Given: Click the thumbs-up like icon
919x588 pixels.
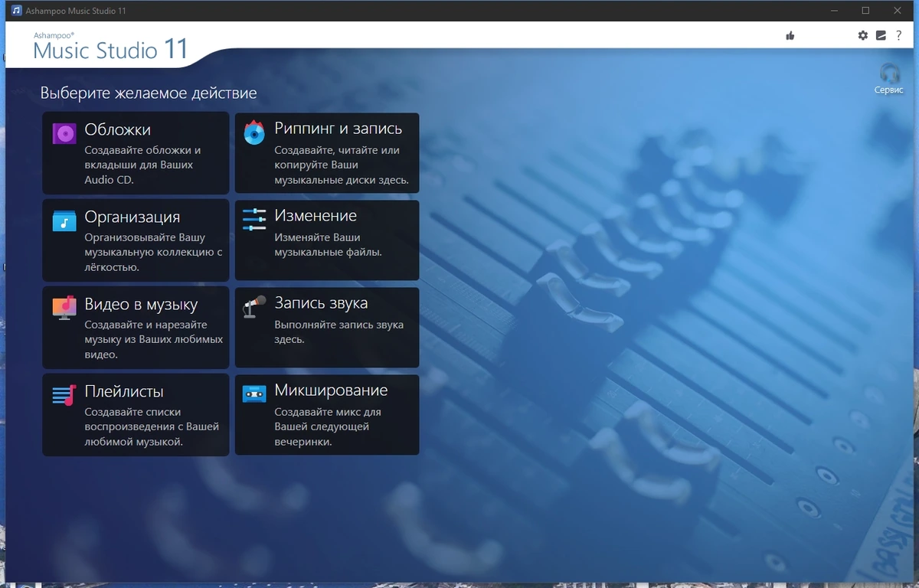Looking at the screenshot, I should pos(790,35).
